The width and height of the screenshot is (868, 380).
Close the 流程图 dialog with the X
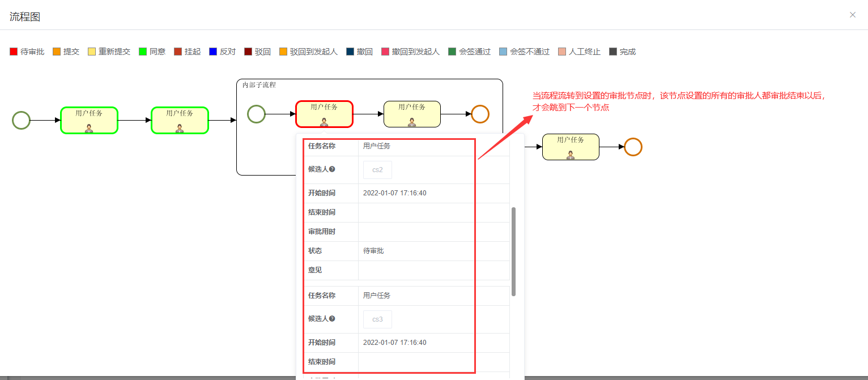(x=852, y=15)
